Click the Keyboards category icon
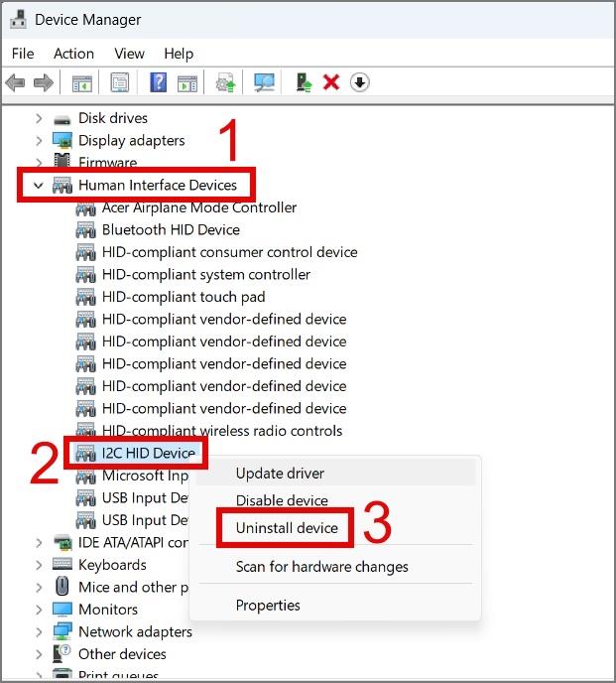The height and width of the screenshot is (683, 616). (62, 565)
